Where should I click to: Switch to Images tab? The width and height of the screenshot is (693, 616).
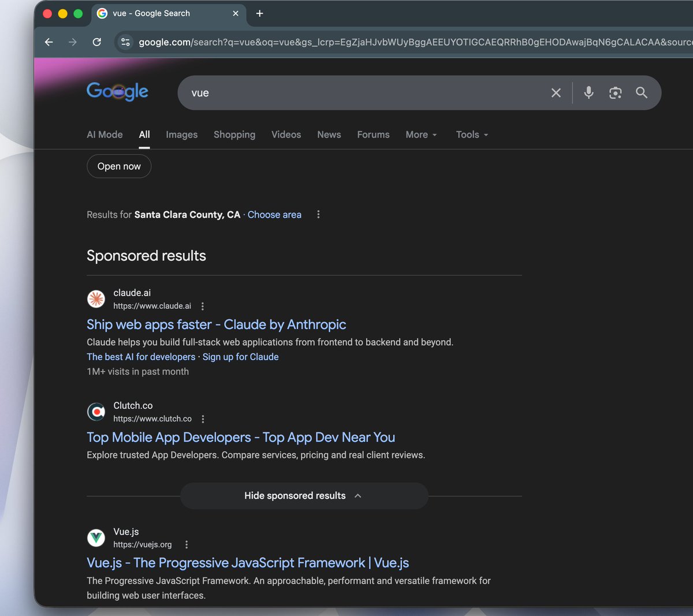182,135
